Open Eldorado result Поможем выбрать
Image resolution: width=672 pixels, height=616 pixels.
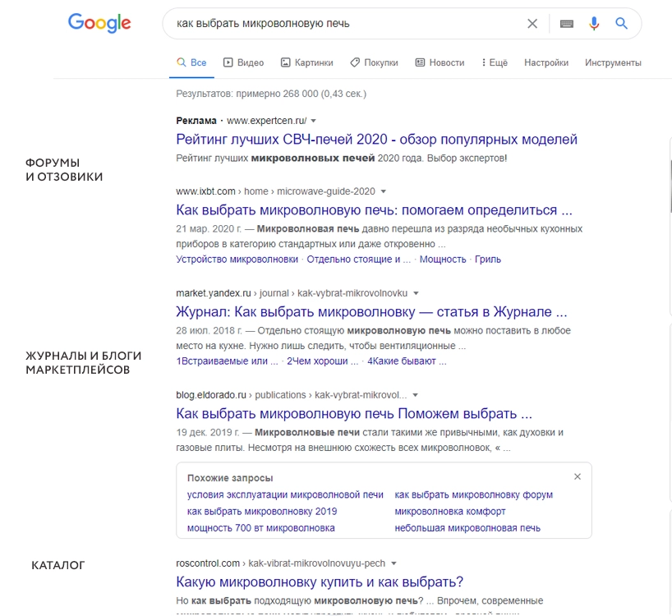coord(354,414)
